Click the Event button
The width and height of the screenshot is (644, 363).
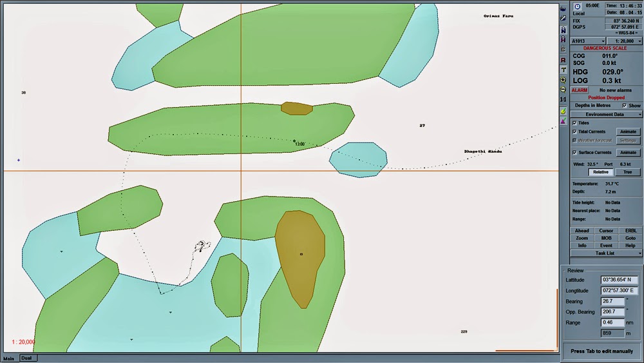click(606, 246)
